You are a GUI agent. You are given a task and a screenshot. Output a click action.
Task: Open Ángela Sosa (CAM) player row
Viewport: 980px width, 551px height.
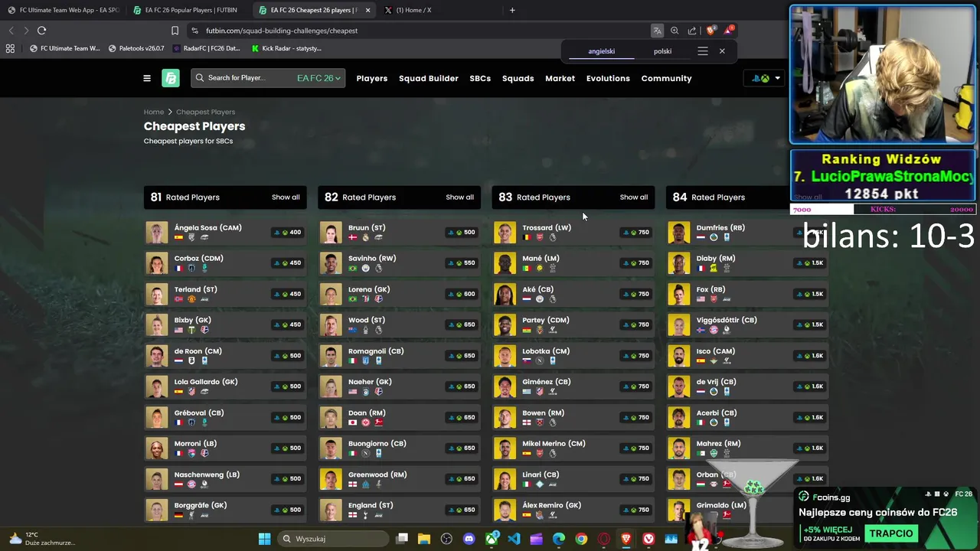click(x=225, y=232)
